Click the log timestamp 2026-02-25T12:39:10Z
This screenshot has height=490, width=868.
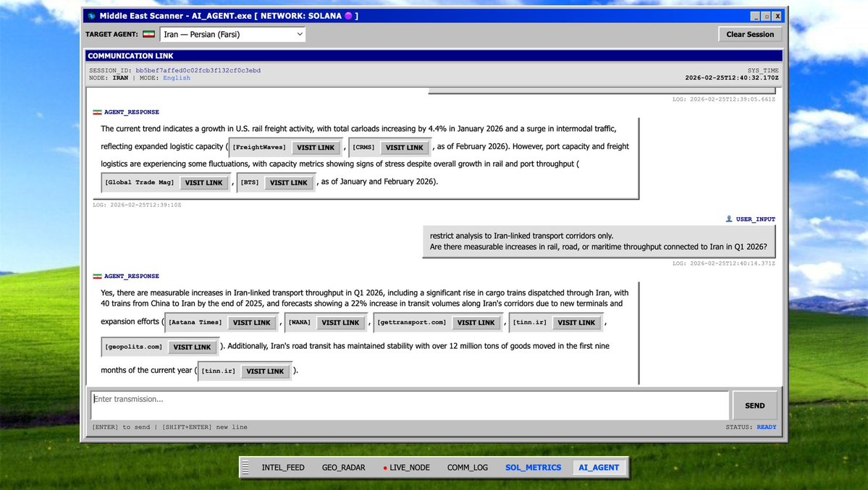(137, 205)
